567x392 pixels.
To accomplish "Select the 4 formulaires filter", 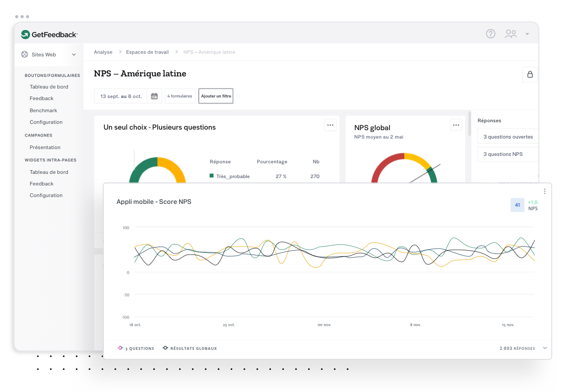I will [x=180, y=96].
